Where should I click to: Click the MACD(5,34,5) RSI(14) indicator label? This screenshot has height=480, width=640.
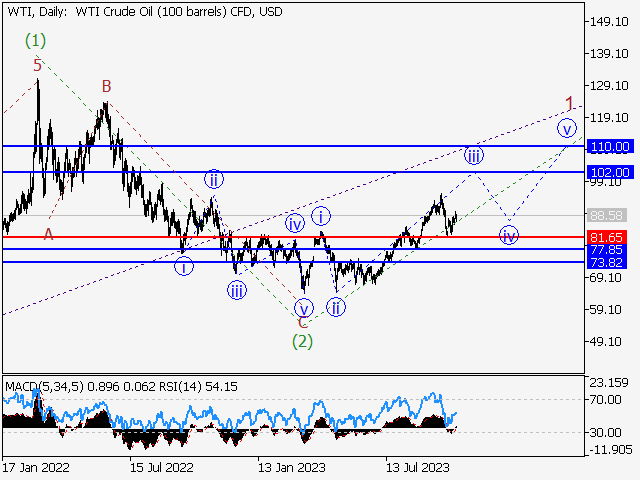click(121, 386)
